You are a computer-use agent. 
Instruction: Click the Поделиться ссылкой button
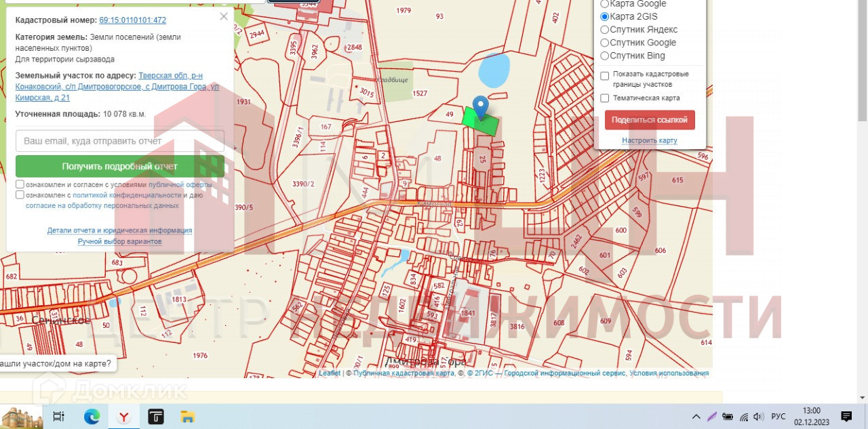[650, 120]
